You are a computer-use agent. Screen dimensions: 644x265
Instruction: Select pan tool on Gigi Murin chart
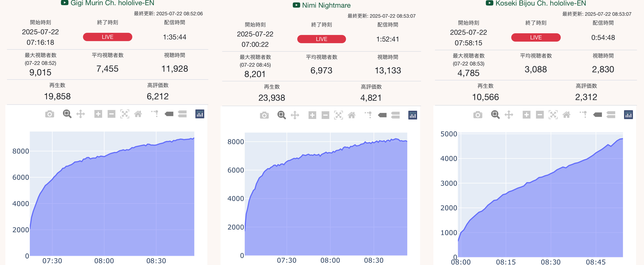point(81,114)
